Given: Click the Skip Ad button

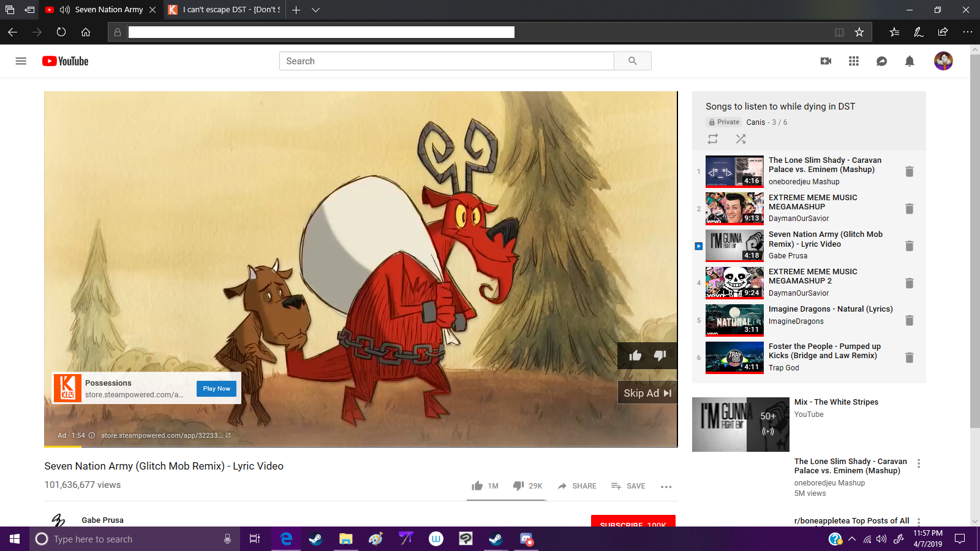Looking at the screenshot, I should (647, 393).
